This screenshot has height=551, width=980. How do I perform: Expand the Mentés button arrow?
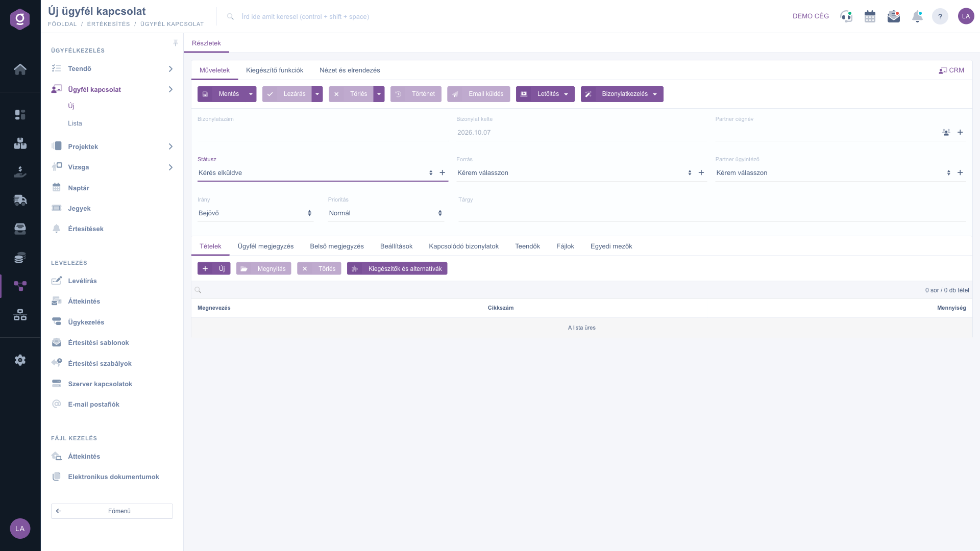tap(251, 94)
